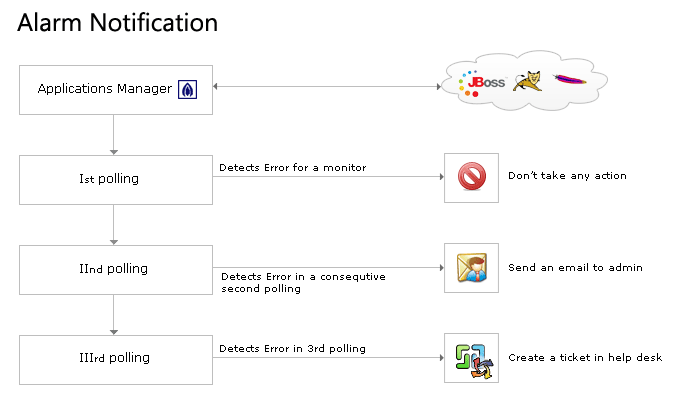This screenshot has width=673, height=397.
Task: Click the Tomcat cat logo
Action: tap(528, 81)
